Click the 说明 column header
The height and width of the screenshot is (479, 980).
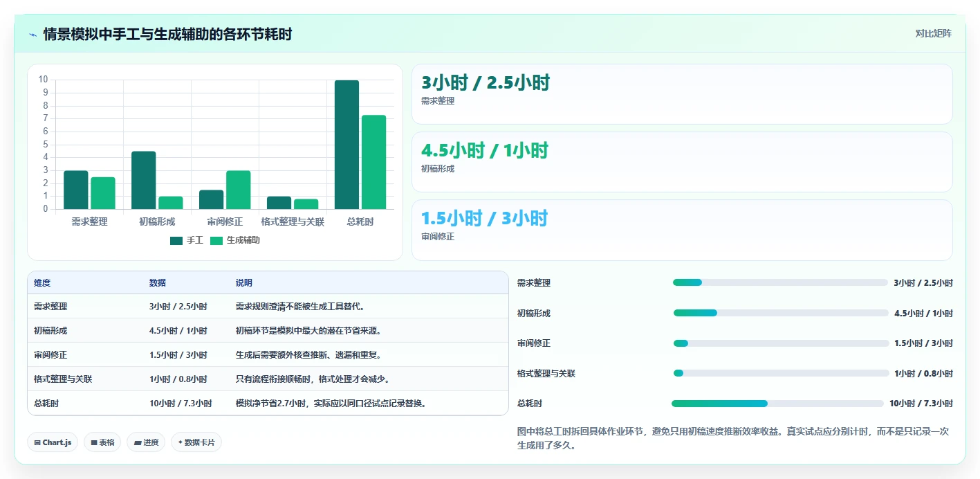244,283
